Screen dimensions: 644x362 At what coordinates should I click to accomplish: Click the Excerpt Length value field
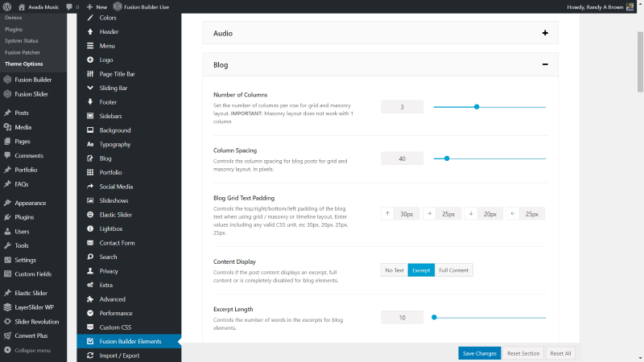402,317
